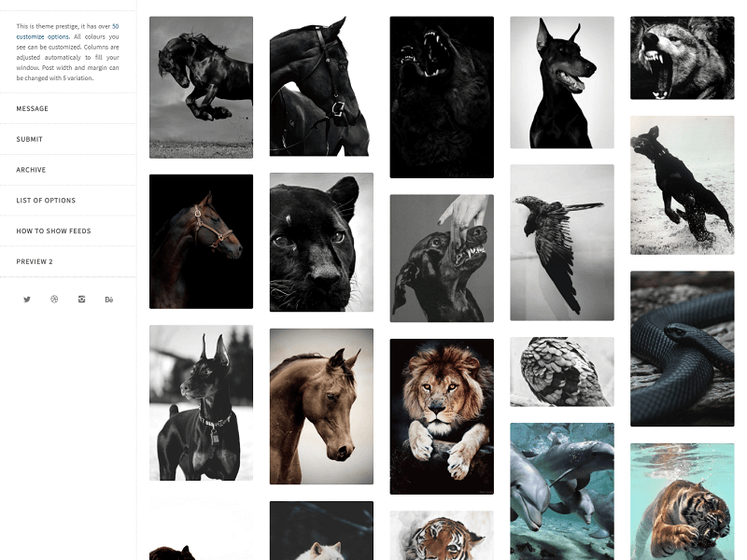Open the lion portrait photo
The height and width of the screenshot is (560, 747).
(x=442, y=416)
